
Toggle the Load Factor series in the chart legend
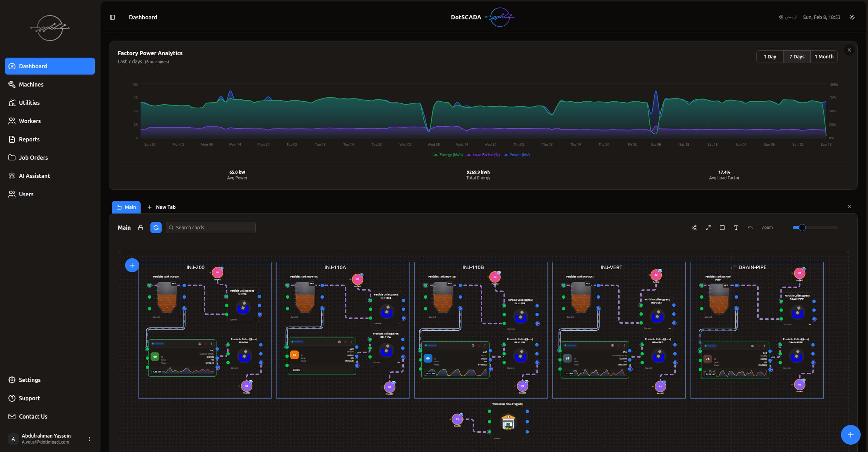(x=483, y=155)
